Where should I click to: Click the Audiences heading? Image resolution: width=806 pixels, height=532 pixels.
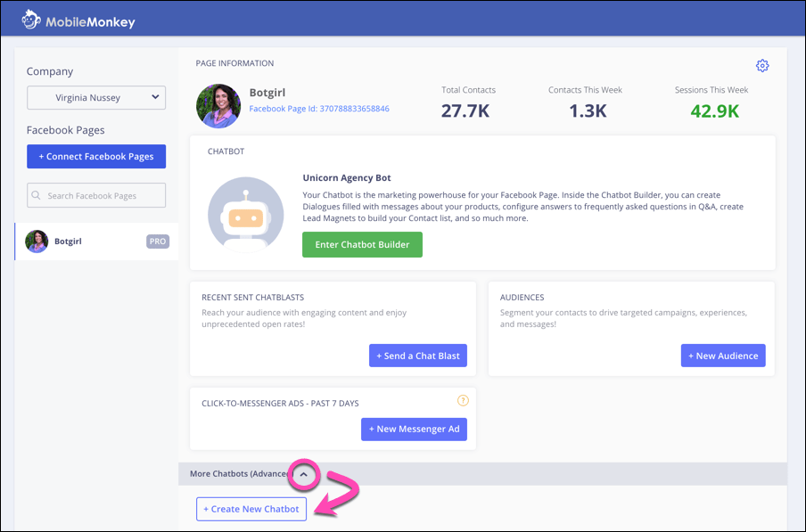click(522, 298)
